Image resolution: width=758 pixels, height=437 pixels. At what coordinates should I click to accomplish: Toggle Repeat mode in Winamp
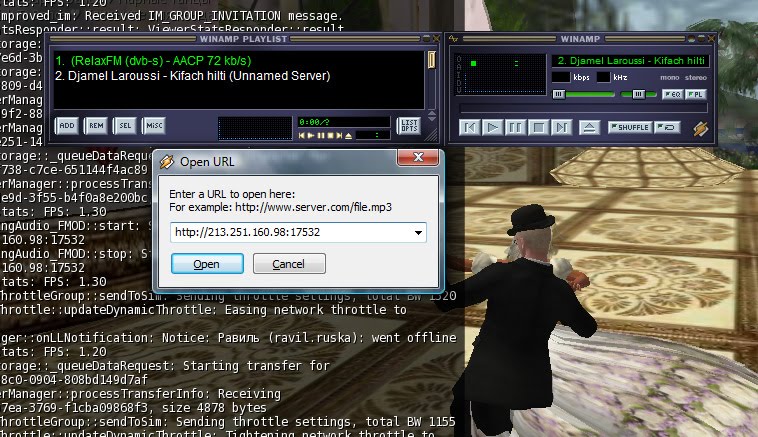click(667, 127)
